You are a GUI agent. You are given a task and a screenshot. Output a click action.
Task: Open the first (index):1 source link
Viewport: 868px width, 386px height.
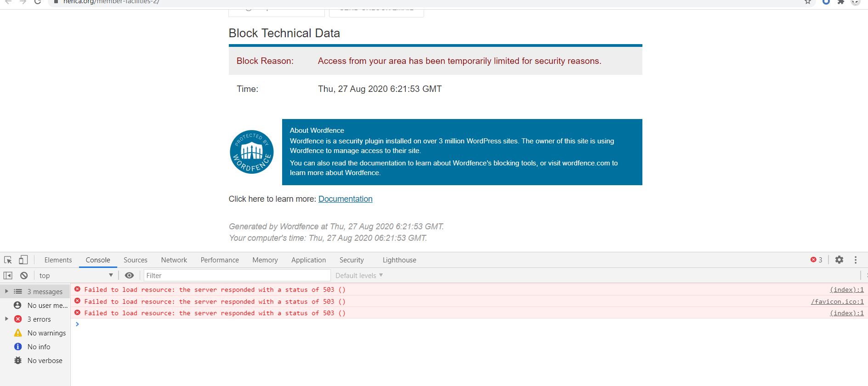(x=846, y=289)
